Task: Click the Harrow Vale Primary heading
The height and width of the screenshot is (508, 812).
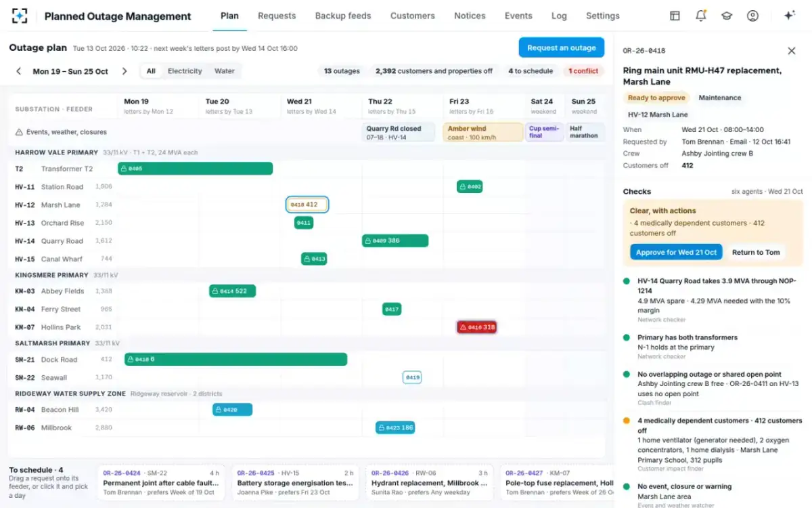Action: click(x=56, y=152)
